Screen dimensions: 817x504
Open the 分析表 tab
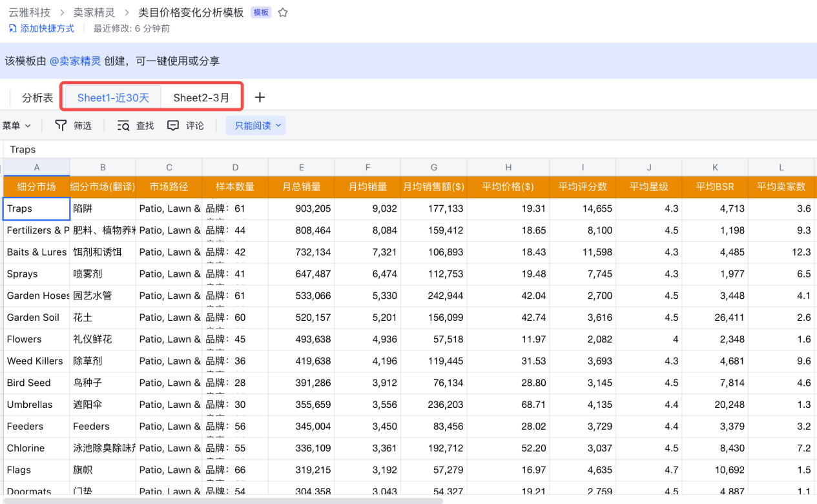click(x=37, y=98)
